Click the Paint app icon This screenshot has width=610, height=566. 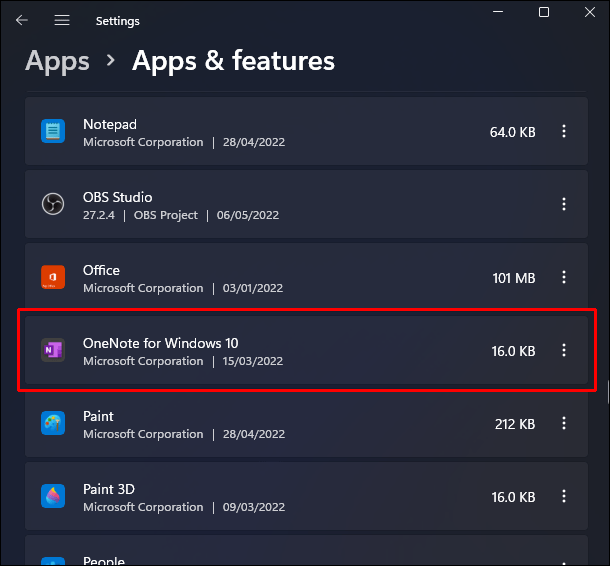coord(53,423)
